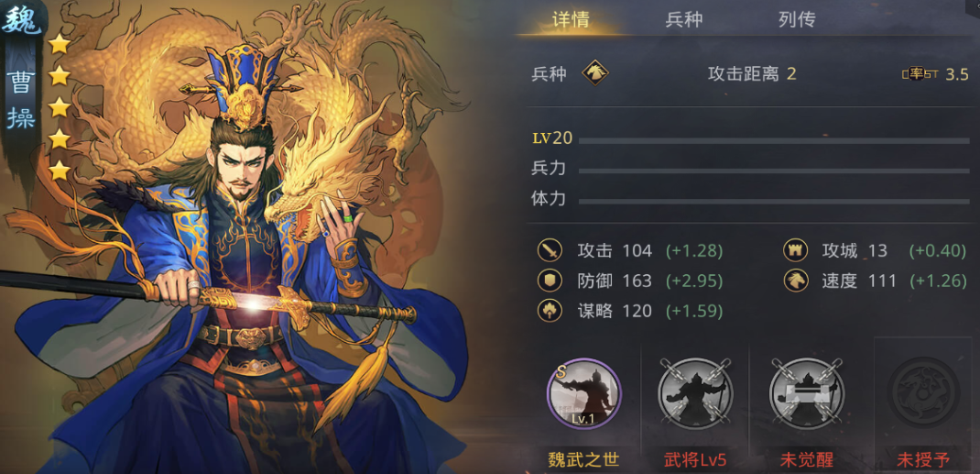This screenshot has width=980, height=474.
Task: Click the LV20 experience progress bar
Action: (x=774, y=140)
